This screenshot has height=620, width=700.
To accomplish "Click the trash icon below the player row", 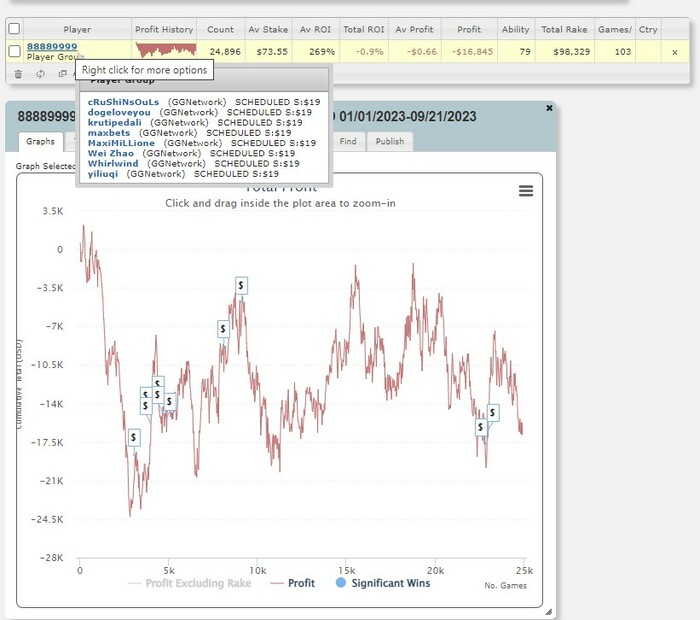I will pos(18,74).
